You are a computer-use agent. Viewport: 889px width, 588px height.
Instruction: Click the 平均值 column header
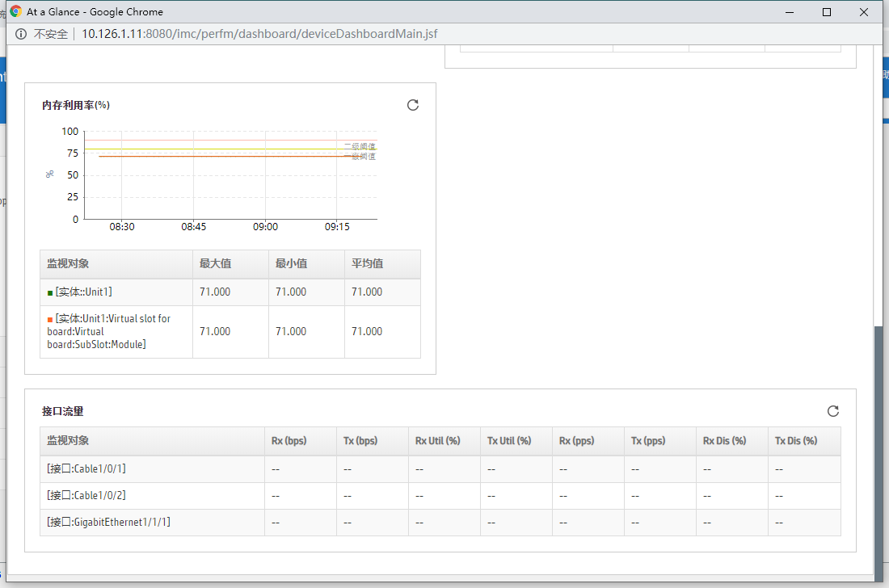367,264
